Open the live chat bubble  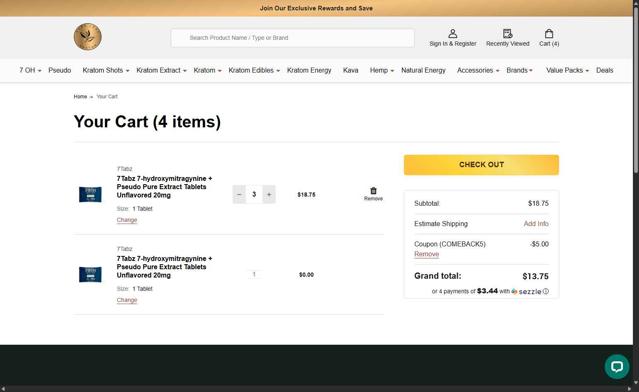pyautogui.click(x=617, y=366)
